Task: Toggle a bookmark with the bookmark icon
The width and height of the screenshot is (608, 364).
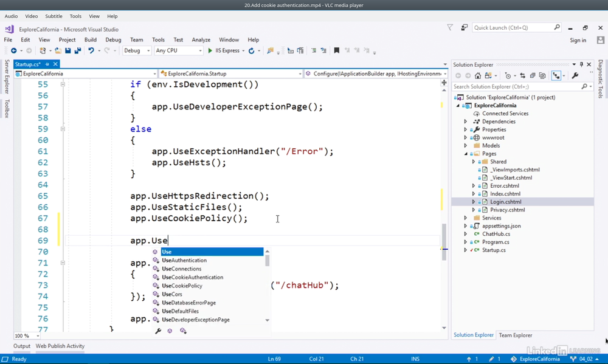Action: [x=337, y=51]
